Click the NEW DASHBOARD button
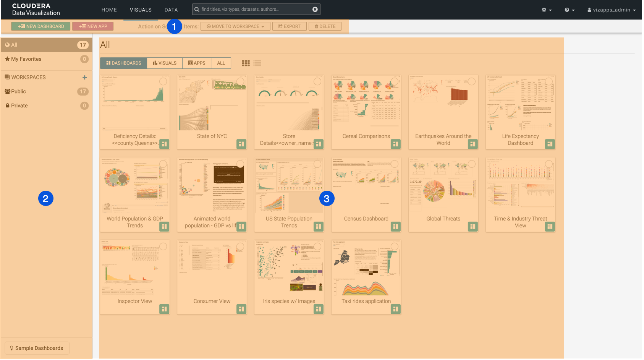The image size is (644, 360). [41, 26]
